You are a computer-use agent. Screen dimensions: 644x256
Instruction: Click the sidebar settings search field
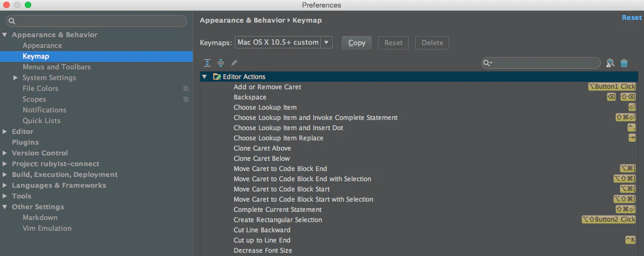pos(96,21)
